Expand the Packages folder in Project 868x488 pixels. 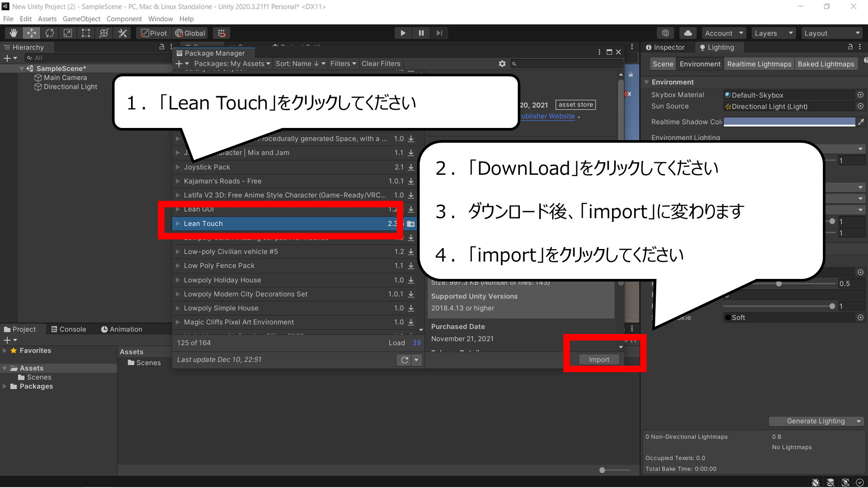(5, 386)
